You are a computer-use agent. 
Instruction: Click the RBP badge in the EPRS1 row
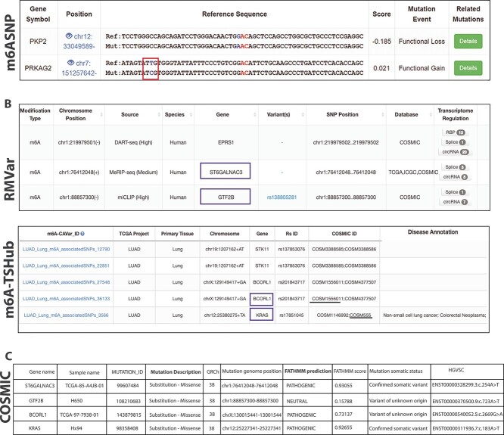[455, 132]
